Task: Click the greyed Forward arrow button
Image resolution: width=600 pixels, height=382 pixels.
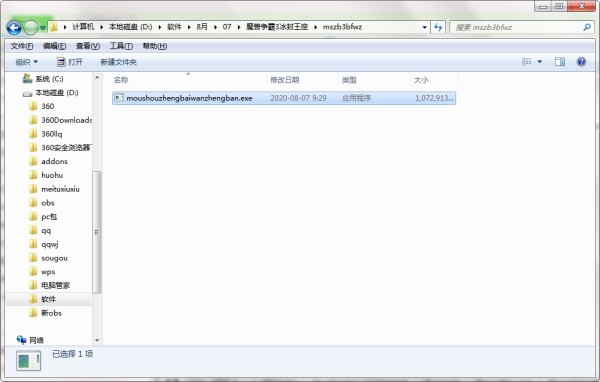Action: pyautogui.click(x=31, y=27)
